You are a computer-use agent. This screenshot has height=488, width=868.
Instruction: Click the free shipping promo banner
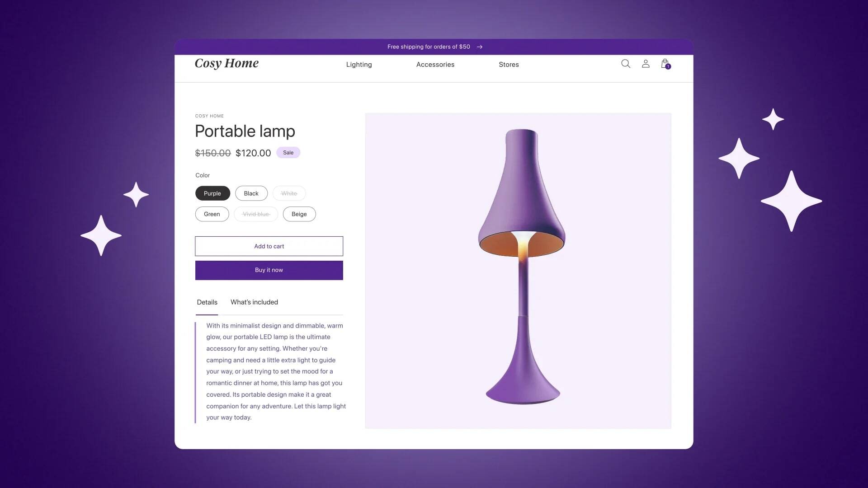coord(434,47)
